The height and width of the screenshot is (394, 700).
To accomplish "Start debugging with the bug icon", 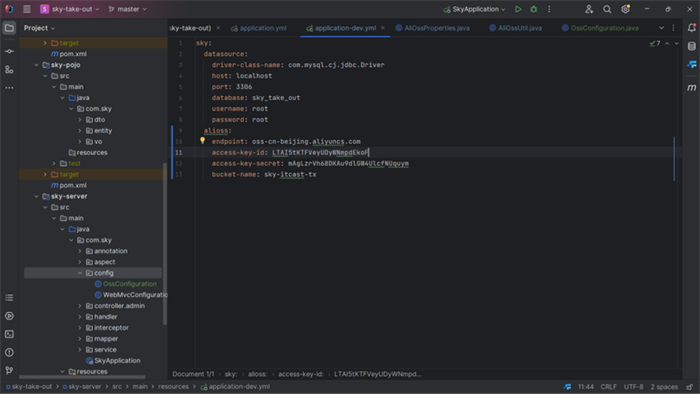I will [533, 9].
